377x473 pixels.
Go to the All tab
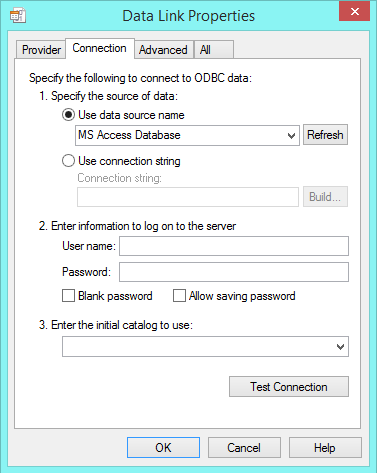pos(214,50)
